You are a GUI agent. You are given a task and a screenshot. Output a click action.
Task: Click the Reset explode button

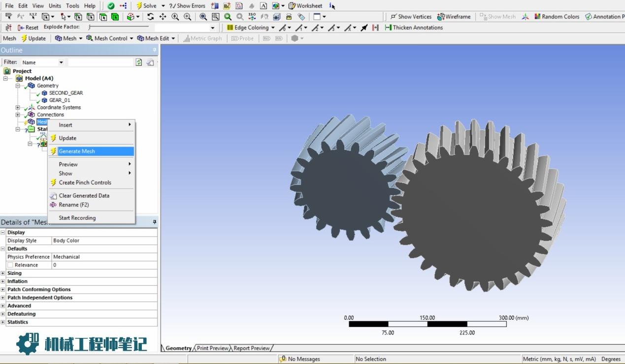coord(28,28)
